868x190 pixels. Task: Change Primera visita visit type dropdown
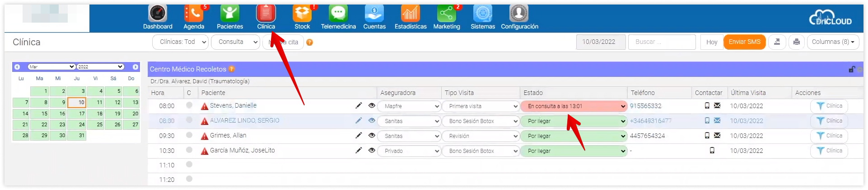coord(481,106)
